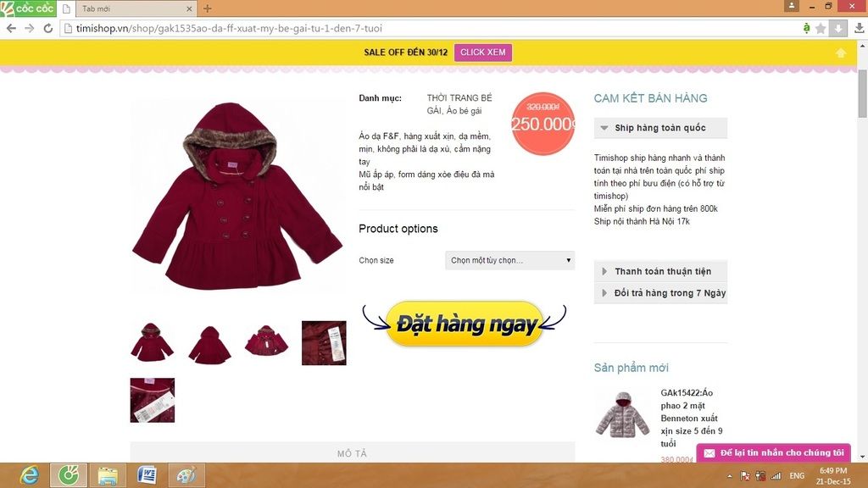Open the GAk15422 Benneton jacket link

(x=692, y=418)
